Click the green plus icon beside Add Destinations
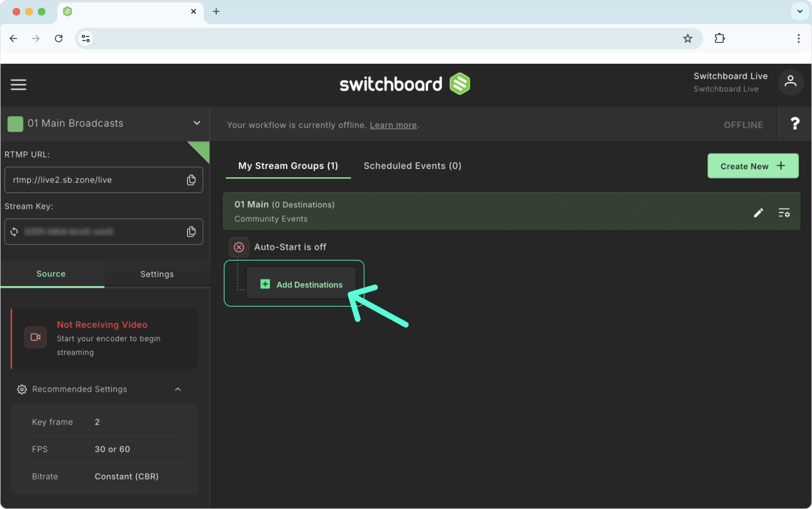Screen dimensions: 812x509 pyautogui.click(x=265, y=284)
